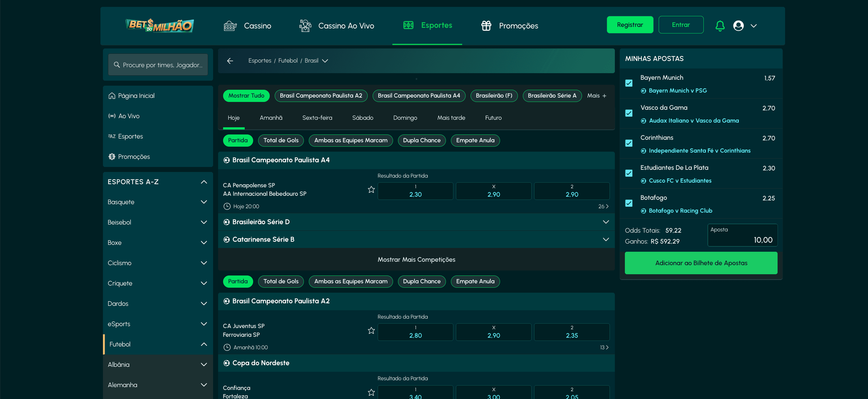
Task: Click the Cassino slot machine icon
Action: point(230,26)
